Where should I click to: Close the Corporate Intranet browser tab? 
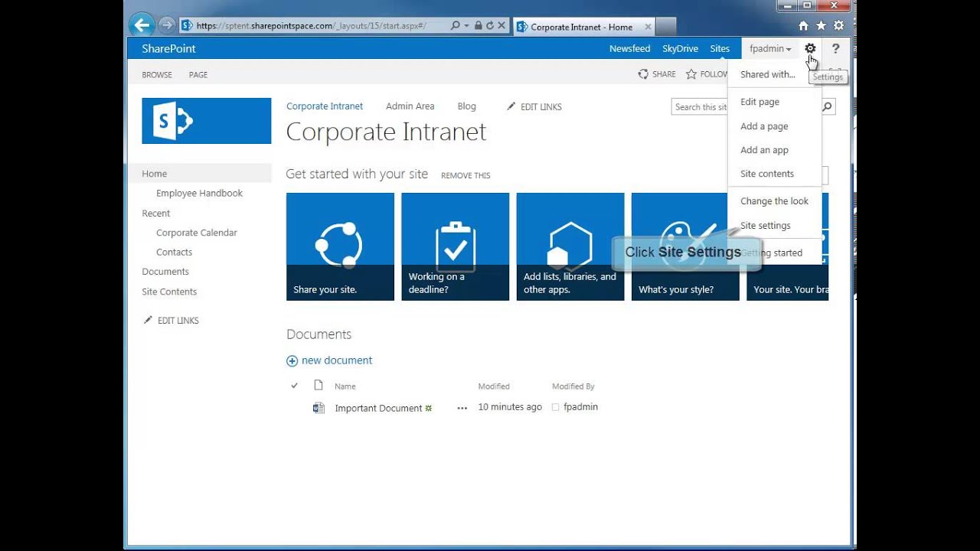click(x=648, y=27)
